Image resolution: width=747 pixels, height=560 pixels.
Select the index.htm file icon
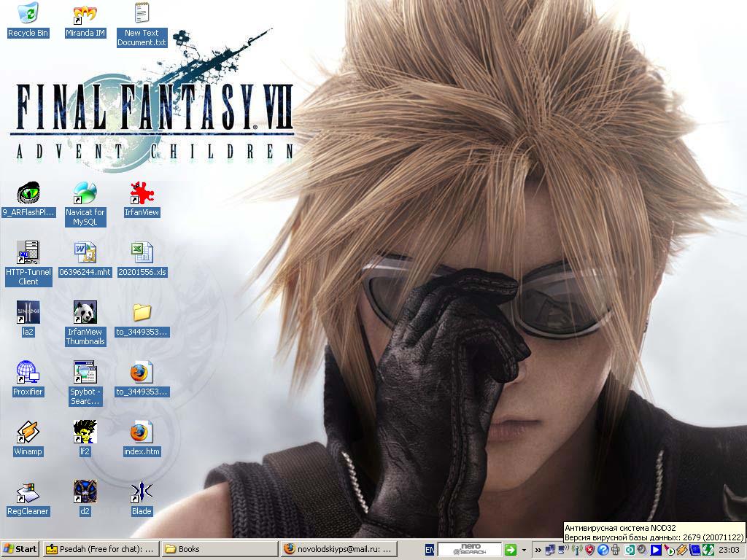pyautogui.click(x=142, y=432)
